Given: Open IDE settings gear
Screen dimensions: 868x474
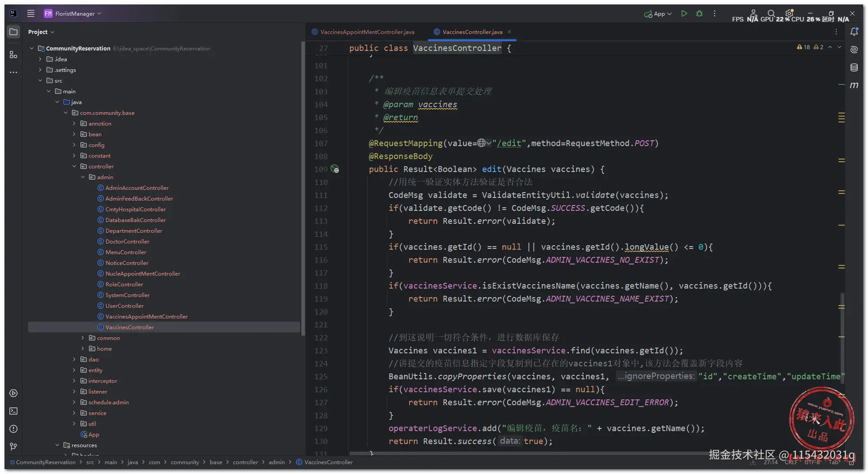Looking at the screenshot, I should click(x=789, y=13).
